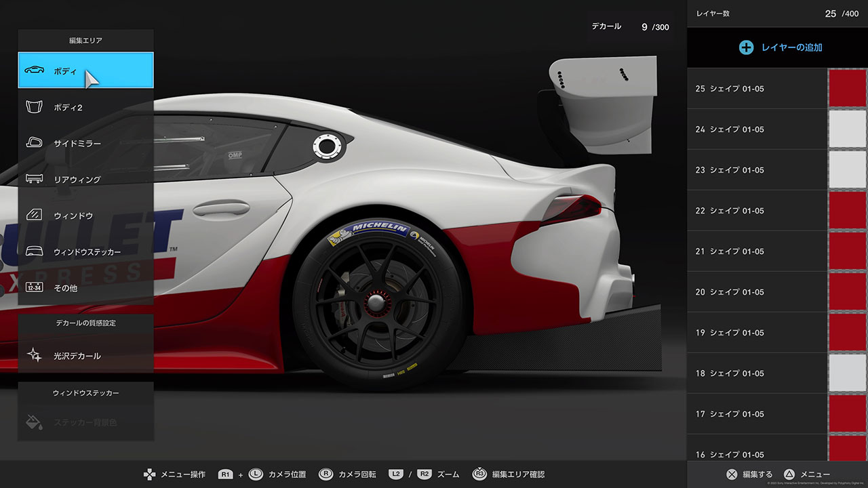Click the L2 button icon
868x488 pixels.
coord(396,474)
